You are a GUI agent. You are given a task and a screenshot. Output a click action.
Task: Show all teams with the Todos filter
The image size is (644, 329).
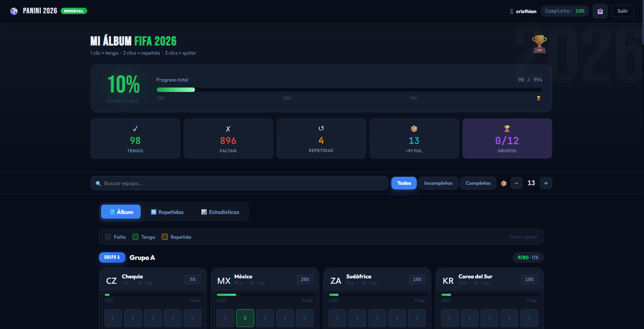(x=404, y=183)
